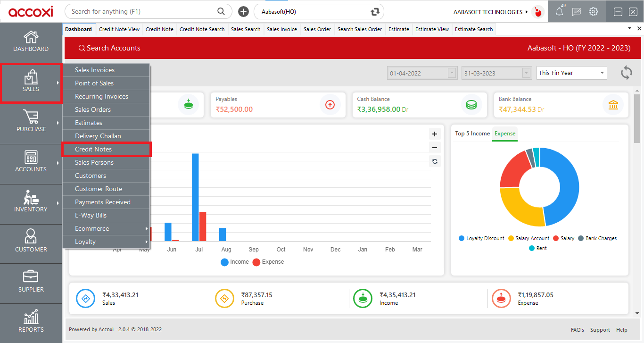Open the Accounts sidebar module
The height and width of the screenshot is (343, 644).
[31, 163]
